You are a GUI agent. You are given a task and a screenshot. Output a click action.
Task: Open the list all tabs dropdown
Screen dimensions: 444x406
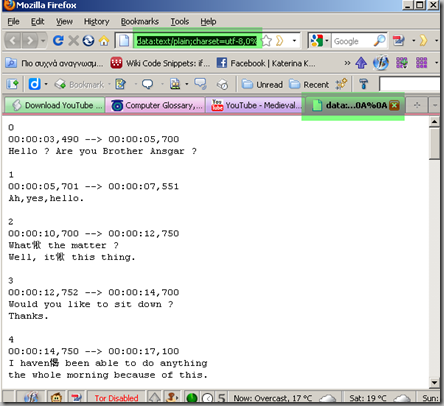coord(435,106)
